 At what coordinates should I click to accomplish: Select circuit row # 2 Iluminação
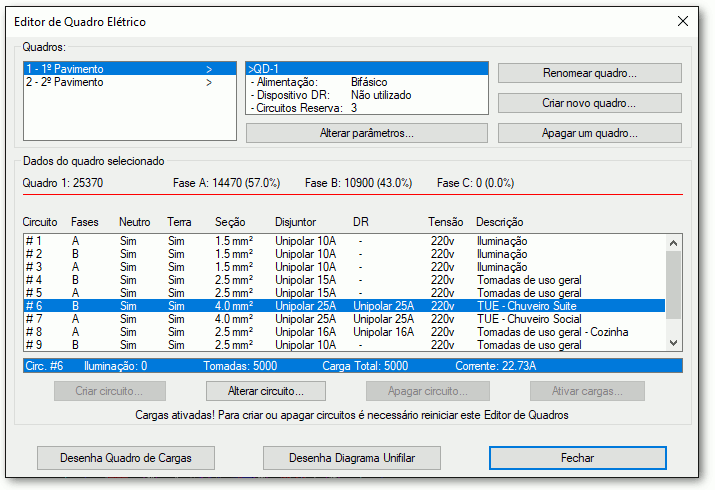[x=344, y=254]
